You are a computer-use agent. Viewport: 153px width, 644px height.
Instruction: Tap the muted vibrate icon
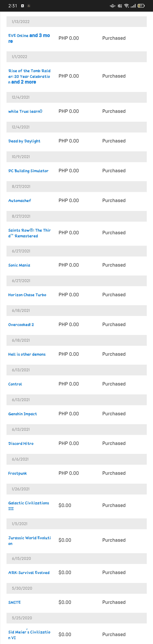click(x=113, y=6)
